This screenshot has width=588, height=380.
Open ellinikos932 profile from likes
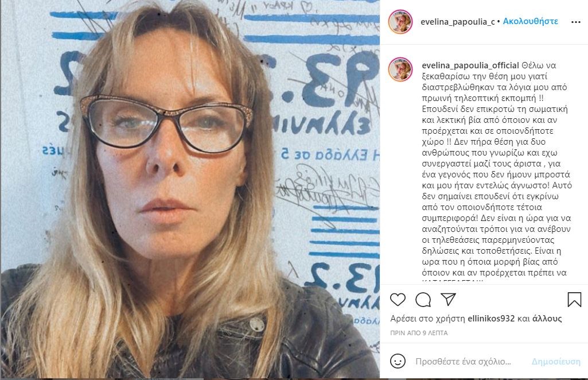point(491,319)
